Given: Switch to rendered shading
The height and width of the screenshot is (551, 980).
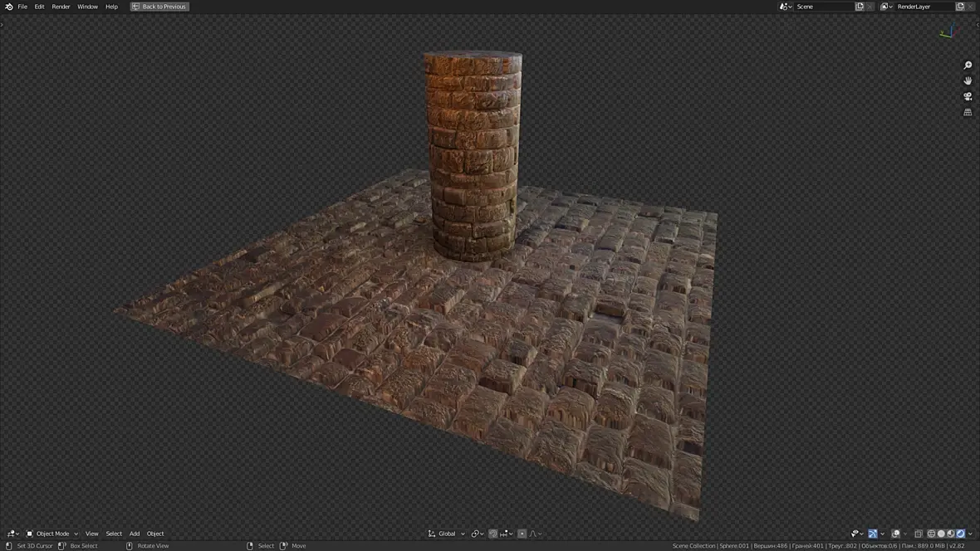Looking at the screenshot, I should point(961,534).
